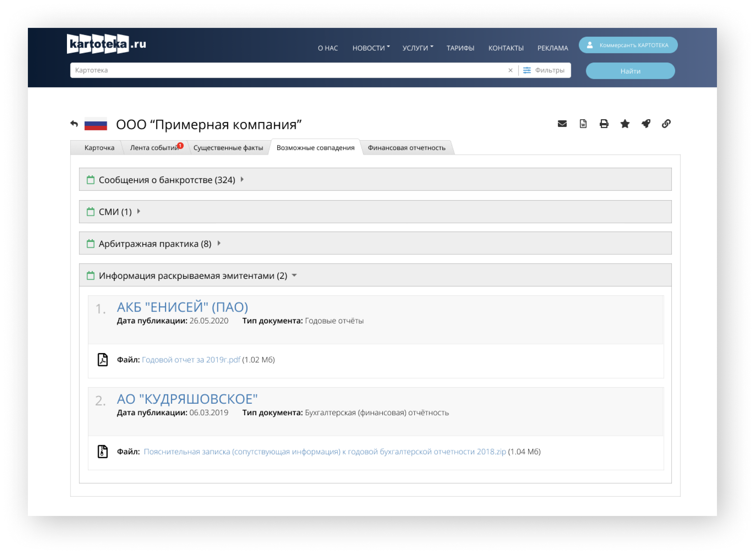
Task: Copy link with chain icon
Action: [x=666, y=124]
